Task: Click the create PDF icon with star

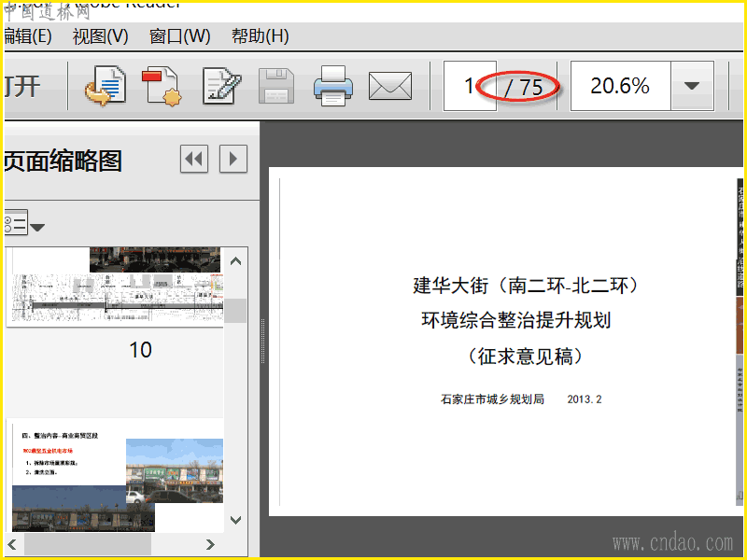Action: (162, 86)
